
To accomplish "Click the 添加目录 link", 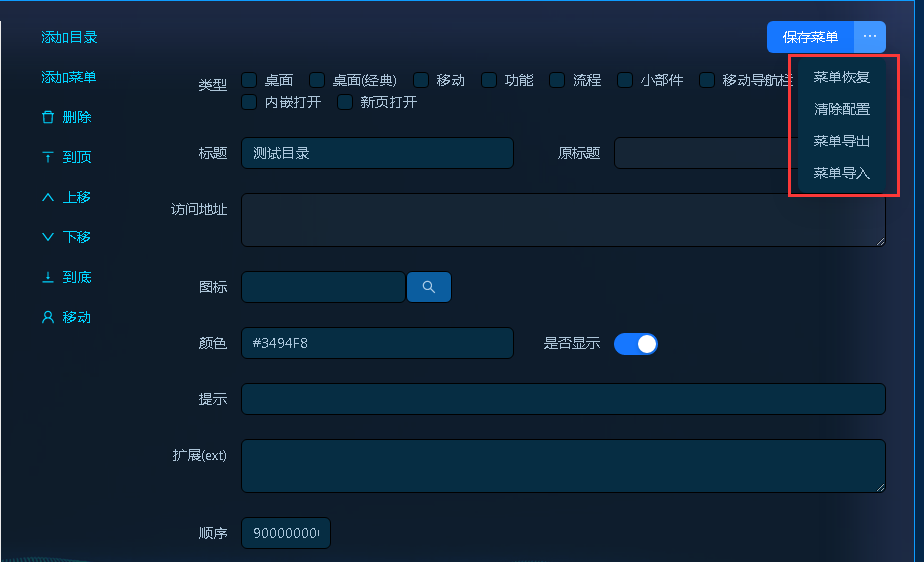I will [69, 37].
